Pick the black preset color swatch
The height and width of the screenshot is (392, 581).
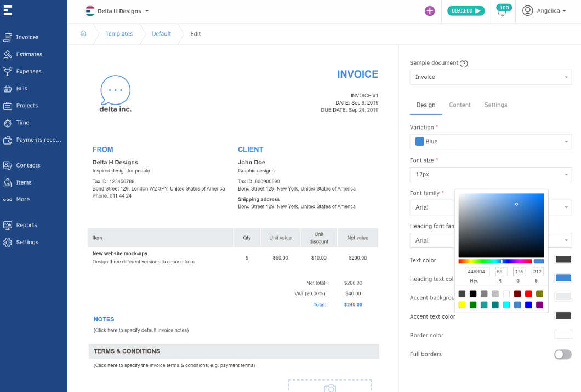[473, 294]
